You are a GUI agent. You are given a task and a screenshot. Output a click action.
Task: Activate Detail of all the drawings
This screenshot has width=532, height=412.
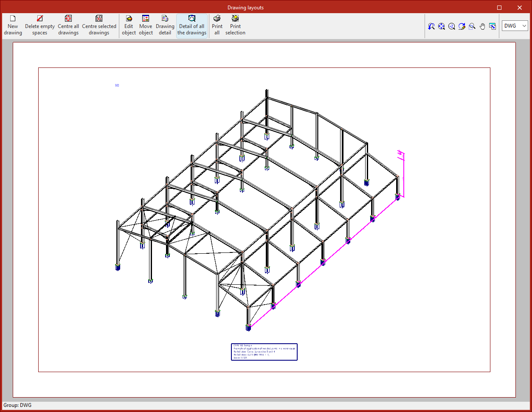pos(192,26)
